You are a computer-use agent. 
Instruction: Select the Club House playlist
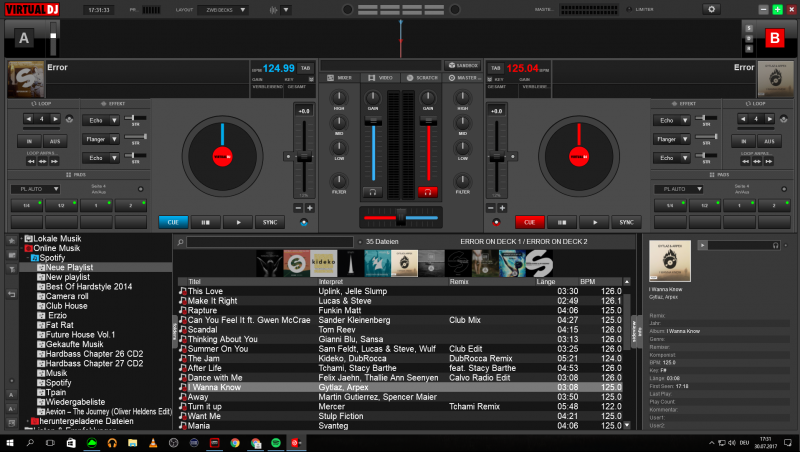click(x=66, y=306)
